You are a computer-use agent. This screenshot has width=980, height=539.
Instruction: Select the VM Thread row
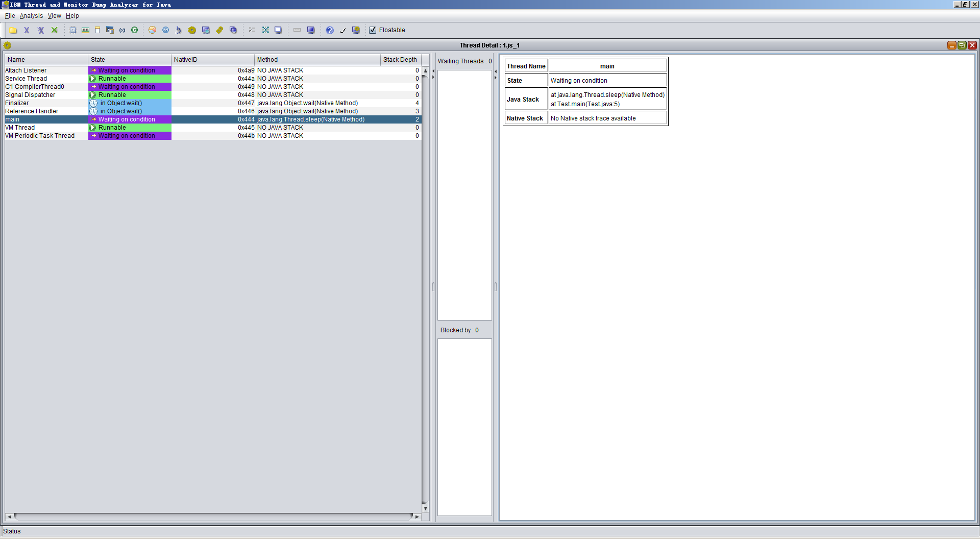[x=213, y=128]
